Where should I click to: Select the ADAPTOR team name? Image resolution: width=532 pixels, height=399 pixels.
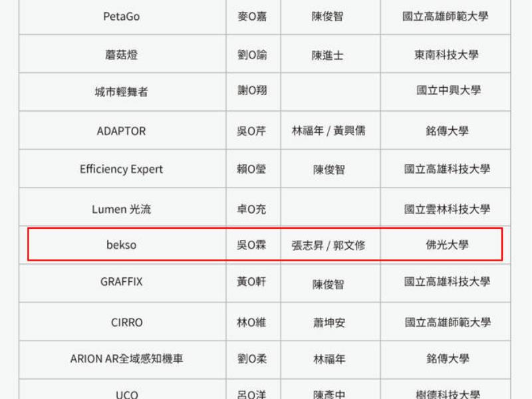click(121, 131)
